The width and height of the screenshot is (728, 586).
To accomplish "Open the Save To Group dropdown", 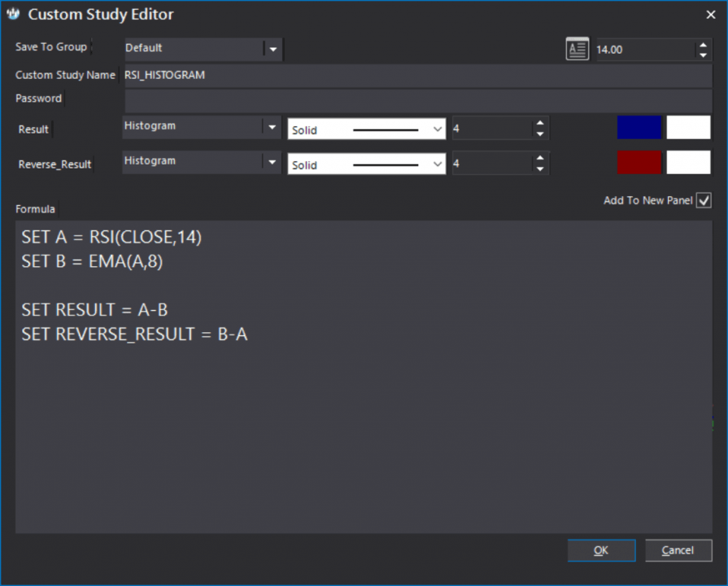I will coord(273,49).
